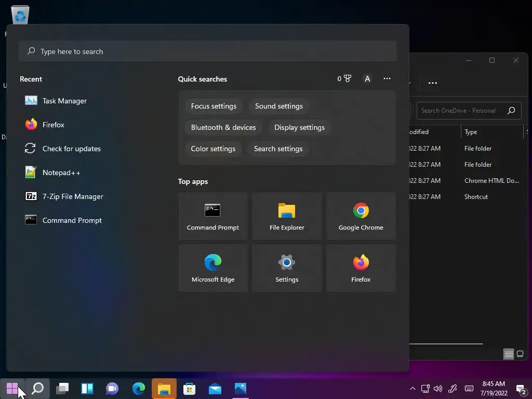This screenshot has width=532, height=399.
Task: Launch Google Chrome from Top apps
Action: (x=361, y=217)
